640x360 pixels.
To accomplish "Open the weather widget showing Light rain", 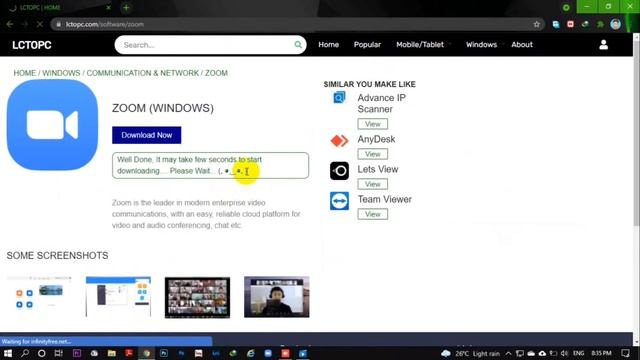I will click(x=470, y=353).
